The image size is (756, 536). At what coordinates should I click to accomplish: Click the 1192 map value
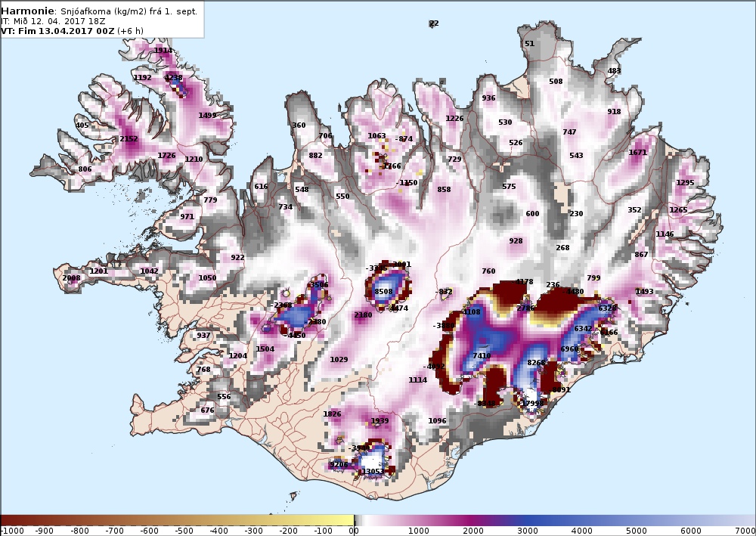click(x=142, y=77)
